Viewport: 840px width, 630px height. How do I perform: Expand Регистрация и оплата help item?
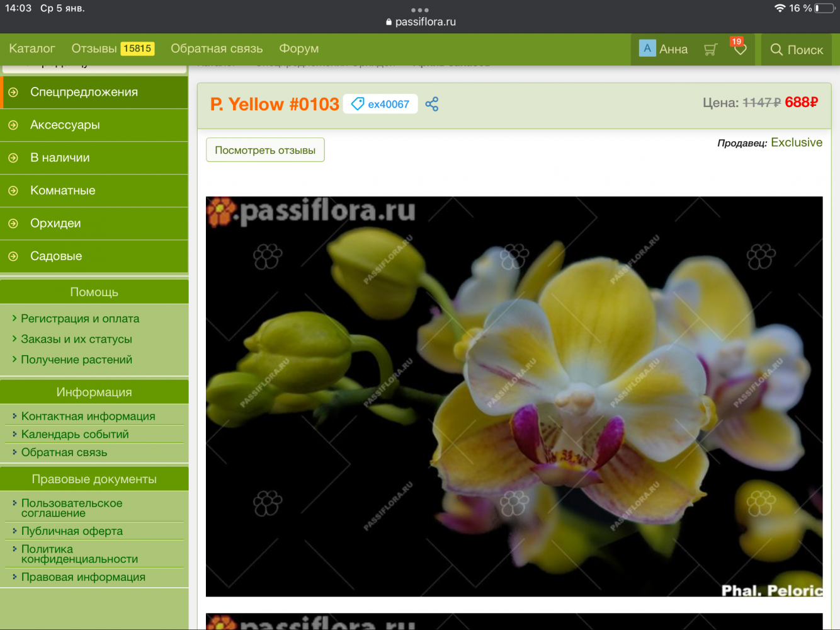pyautogui.click(x=80, y=319)
